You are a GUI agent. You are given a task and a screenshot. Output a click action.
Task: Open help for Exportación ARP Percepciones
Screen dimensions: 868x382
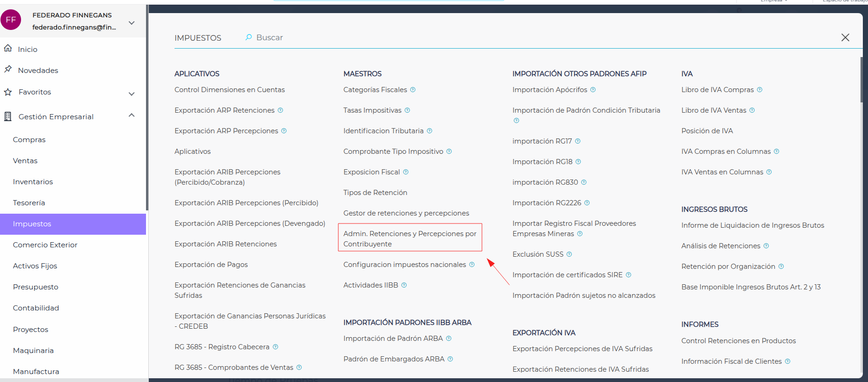tap(284, 131)
